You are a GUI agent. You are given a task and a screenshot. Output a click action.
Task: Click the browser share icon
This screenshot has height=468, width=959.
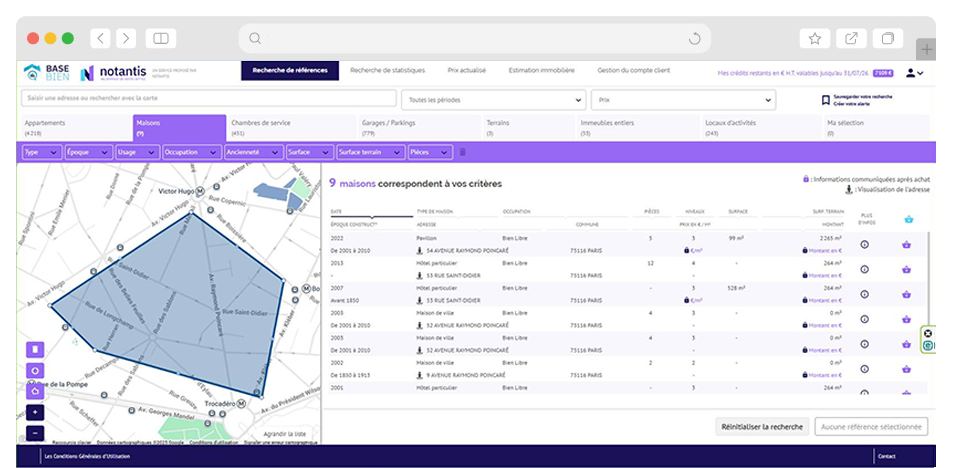[x=851, y=39]
